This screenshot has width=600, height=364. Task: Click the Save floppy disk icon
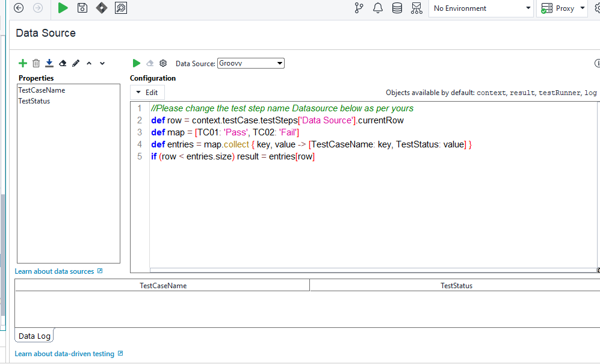pos(82,8)
